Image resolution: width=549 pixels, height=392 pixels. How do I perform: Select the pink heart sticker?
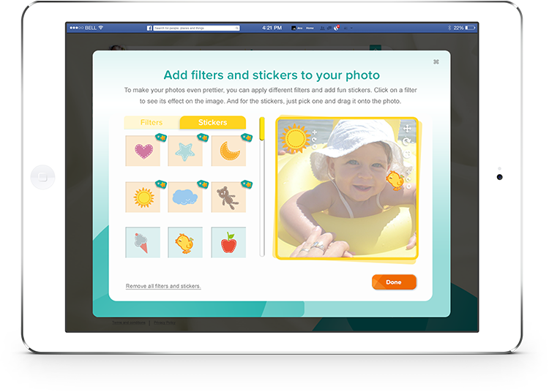143,151
